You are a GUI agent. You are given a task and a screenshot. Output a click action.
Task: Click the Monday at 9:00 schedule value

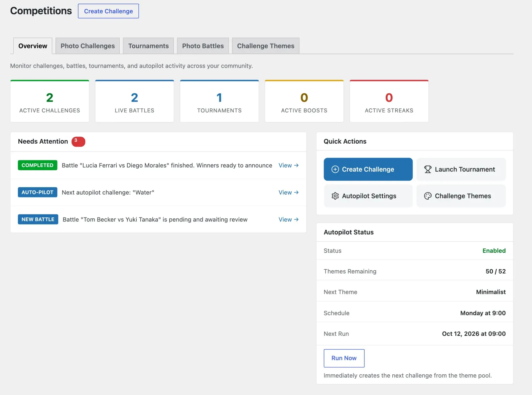tap(483, 313)
